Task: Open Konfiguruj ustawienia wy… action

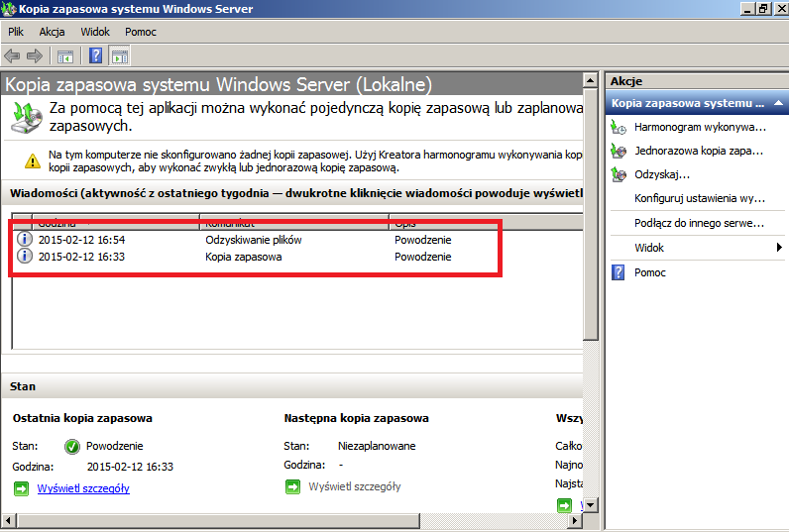Action: pos(700,198)
